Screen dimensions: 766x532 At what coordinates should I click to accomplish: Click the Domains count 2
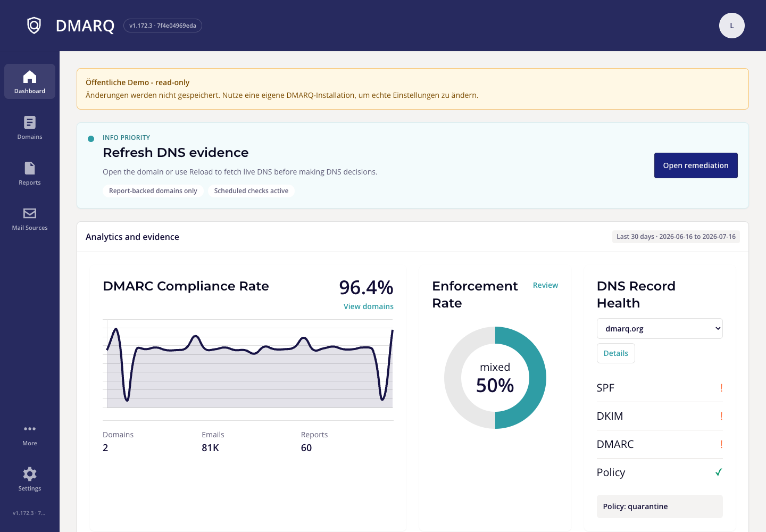(105, 448)
